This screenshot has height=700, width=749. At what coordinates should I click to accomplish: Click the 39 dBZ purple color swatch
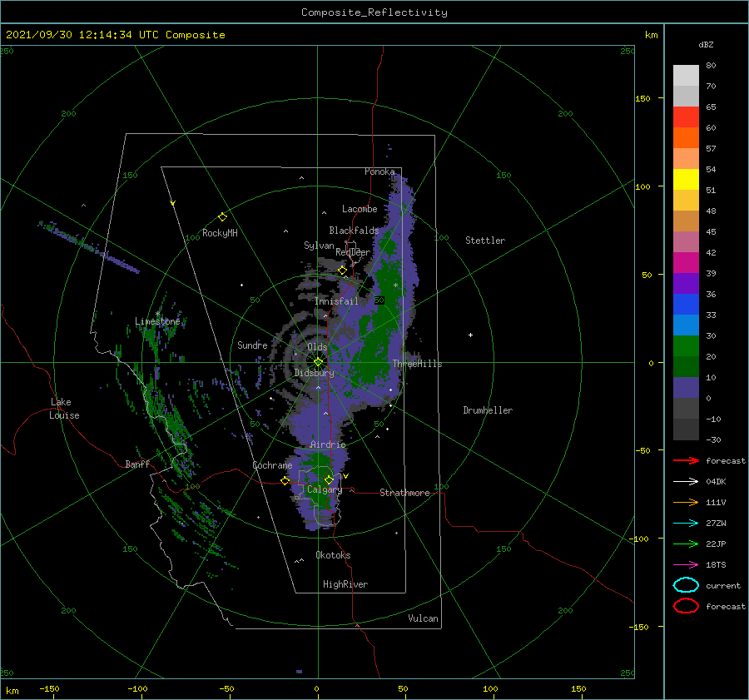pyautogui.click(x=686, y=283)
